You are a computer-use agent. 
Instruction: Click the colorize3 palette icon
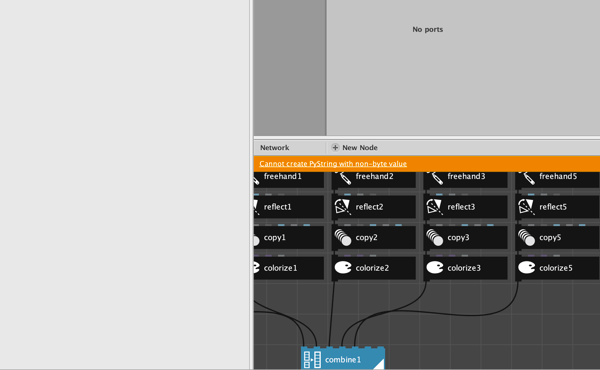[435, 267]
